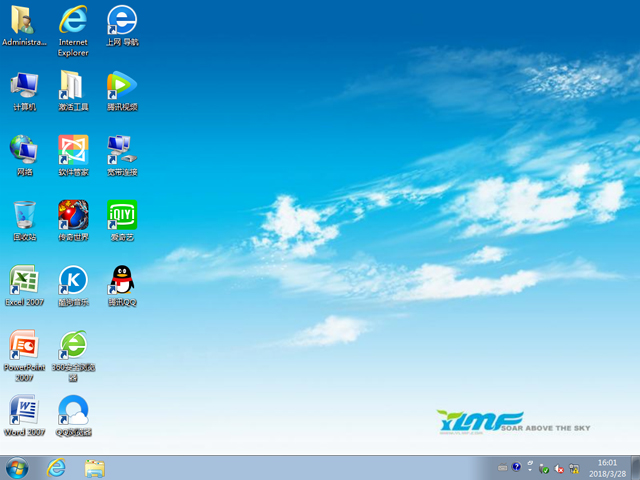Image resolution: width=640 pixels, height=480 pixels.
Task: Open the iQIYI (爱奇艺) desktop icon
Action: click(x=122, y=215)
